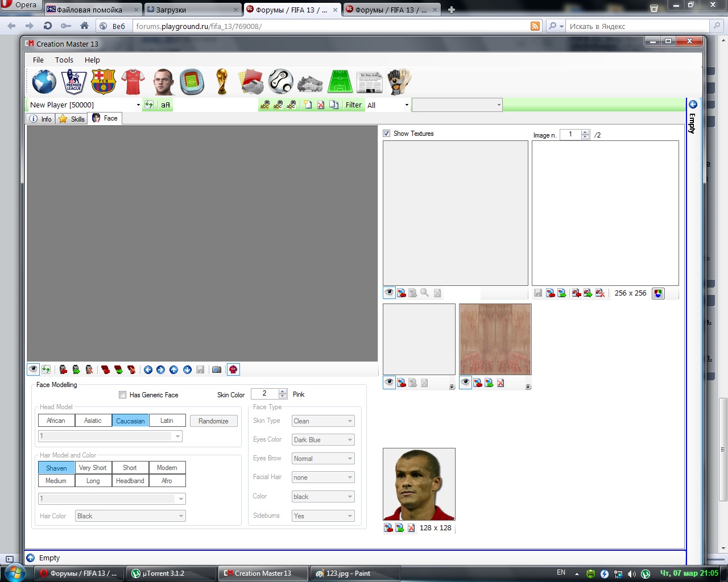728x582 pixels.
Task: Click the player face photo thumbnail
Action: [419, 484]
